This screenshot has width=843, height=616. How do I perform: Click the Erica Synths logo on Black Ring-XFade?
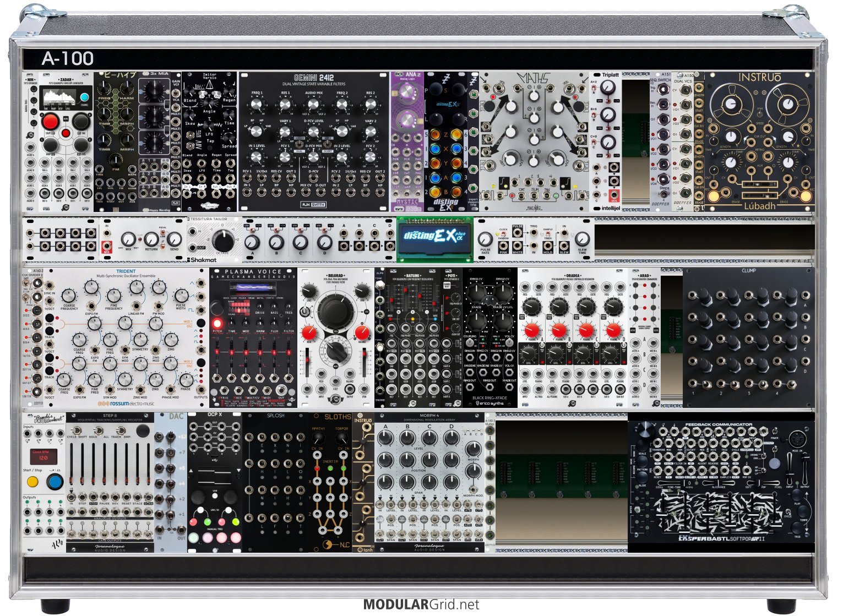click(490, 404)
